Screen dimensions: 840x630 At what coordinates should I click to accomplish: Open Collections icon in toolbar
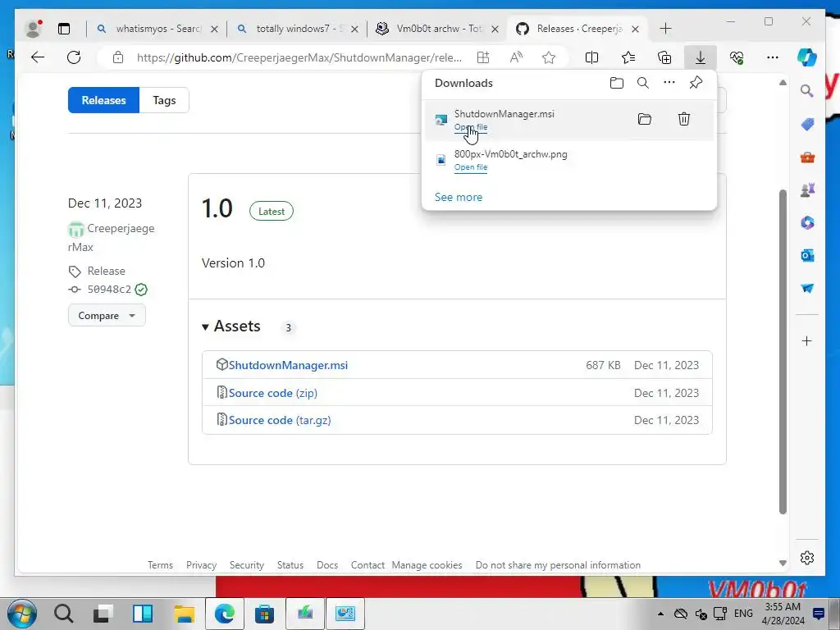[x=664, y=57]
